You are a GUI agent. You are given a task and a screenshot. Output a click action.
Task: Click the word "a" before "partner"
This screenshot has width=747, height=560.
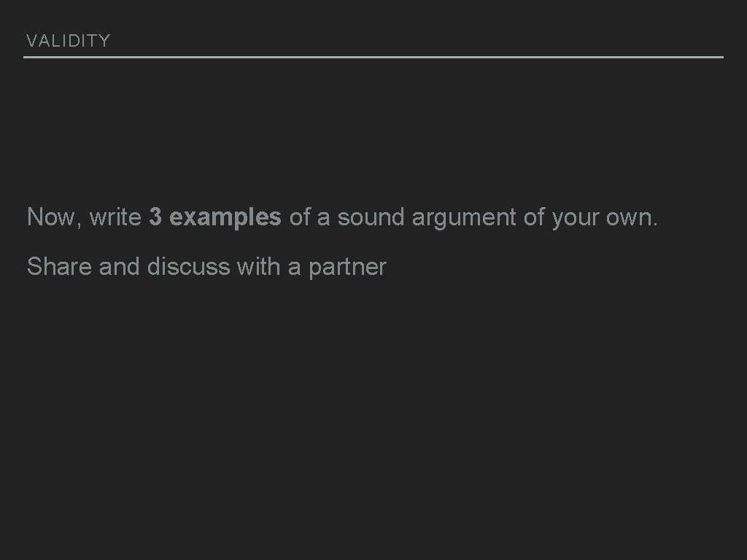pos(294,268)
